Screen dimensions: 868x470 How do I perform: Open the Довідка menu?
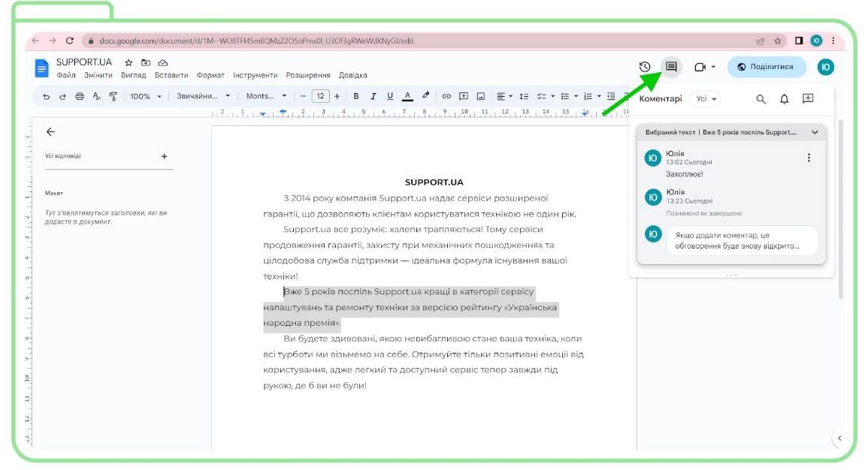352,75
